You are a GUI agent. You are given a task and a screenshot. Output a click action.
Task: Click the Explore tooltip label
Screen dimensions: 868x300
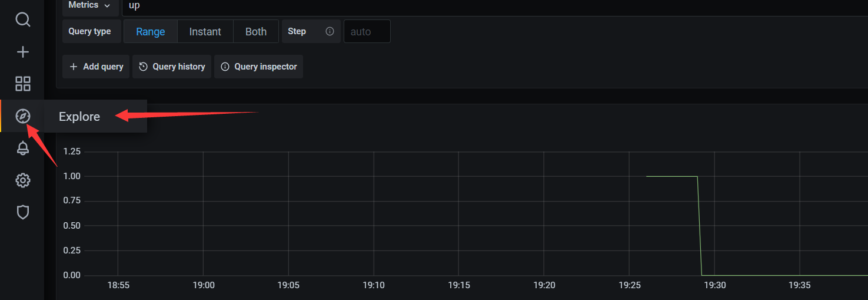(x=79, y=117)
